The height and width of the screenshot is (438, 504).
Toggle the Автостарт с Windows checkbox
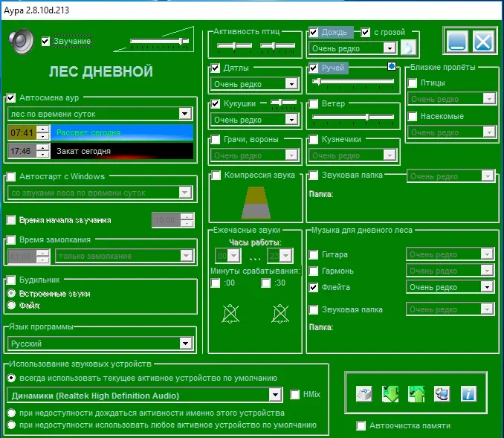coord(11,177)
